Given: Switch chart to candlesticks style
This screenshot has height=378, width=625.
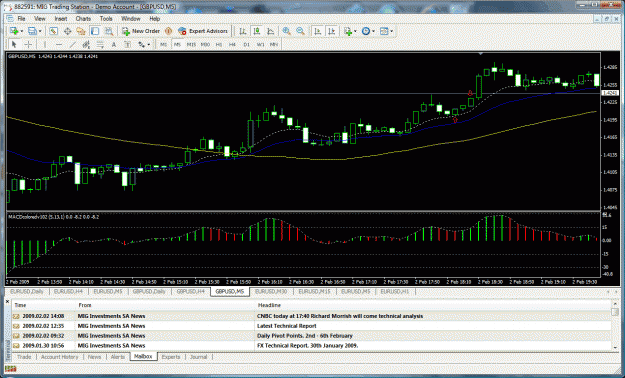Looking at the screenshot, I should click(x=257, y=31).
